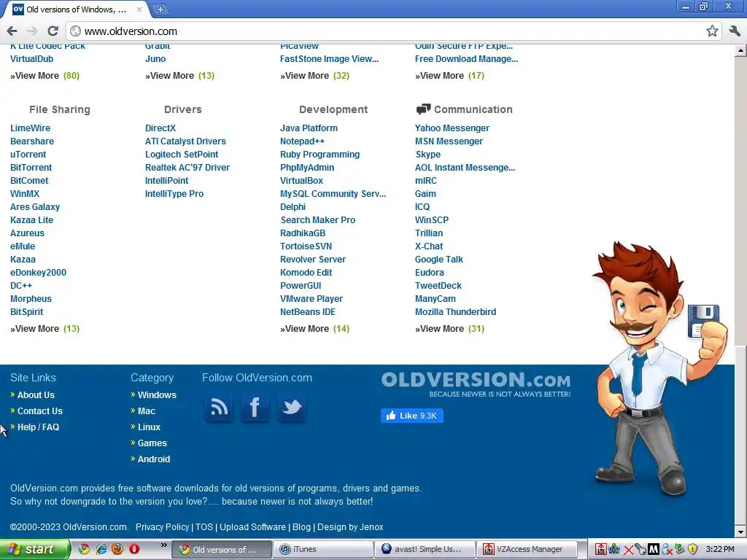747x560 pixels.
Task: Open the DirectX drivers link
Action: coord(160,128)
